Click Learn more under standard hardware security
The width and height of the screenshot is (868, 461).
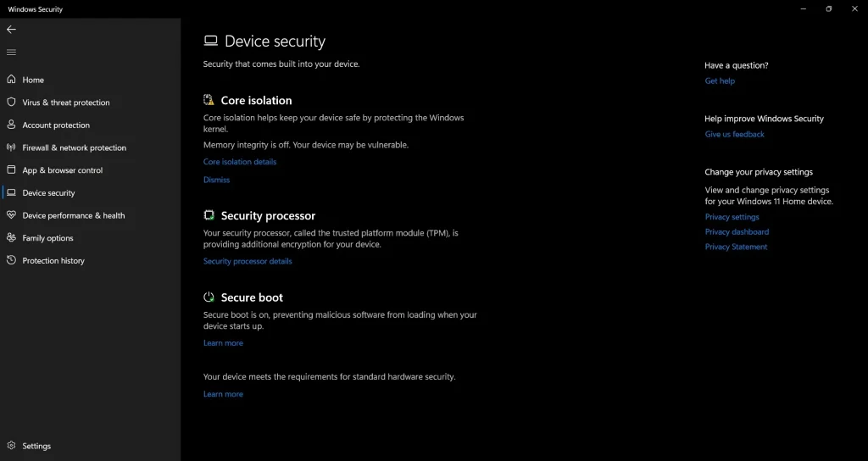[x=223, y=394]
